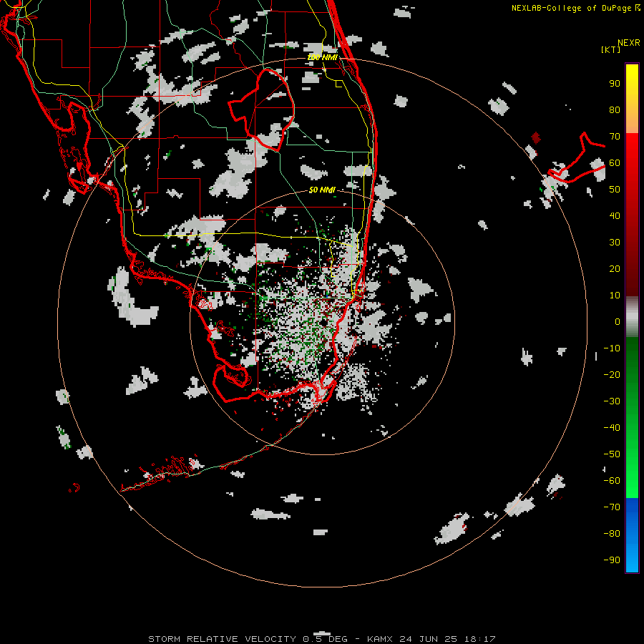
Task: Click the -40 scale value
Action: click(x=612, y=428)
